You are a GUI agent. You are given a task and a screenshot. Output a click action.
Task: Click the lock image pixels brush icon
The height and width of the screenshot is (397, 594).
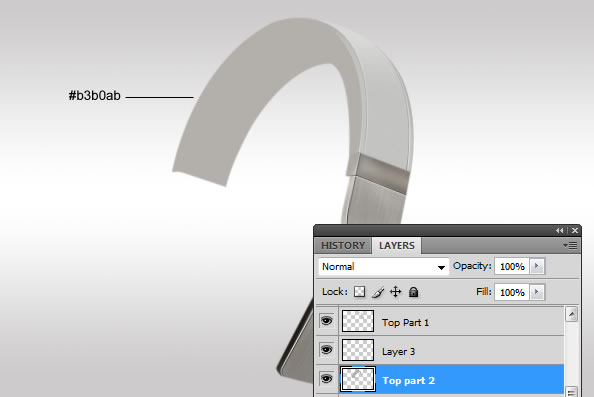pos(378,292)
